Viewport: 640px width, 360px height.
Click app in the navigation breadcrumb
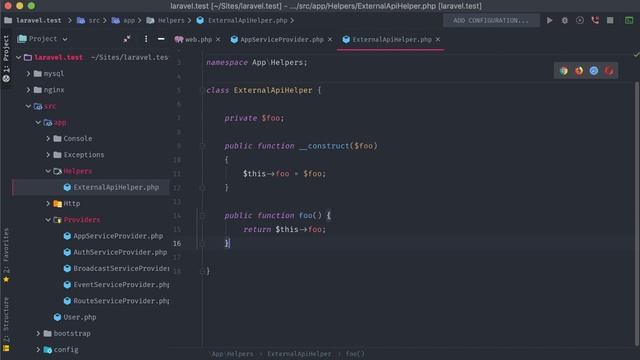[129, 20]
